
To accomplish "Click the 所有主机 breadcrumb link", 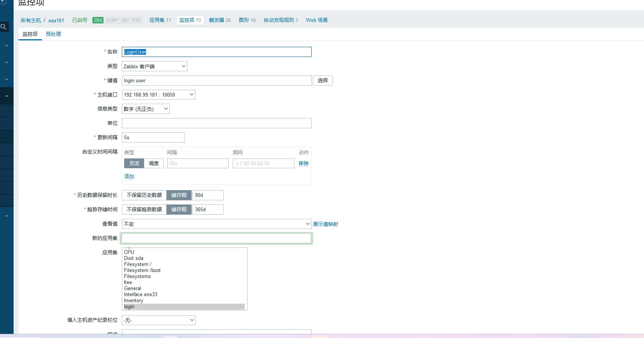I will 31,20.
